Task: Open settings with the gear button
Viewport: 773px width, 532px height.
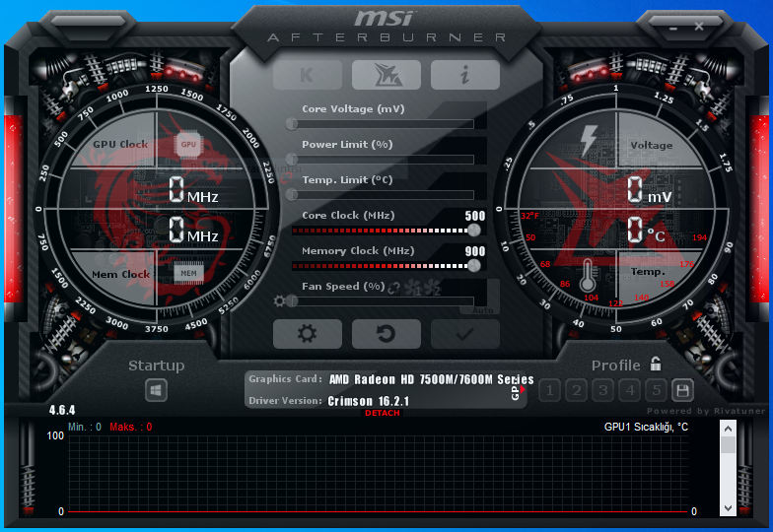Action: (x=308, y=334)
